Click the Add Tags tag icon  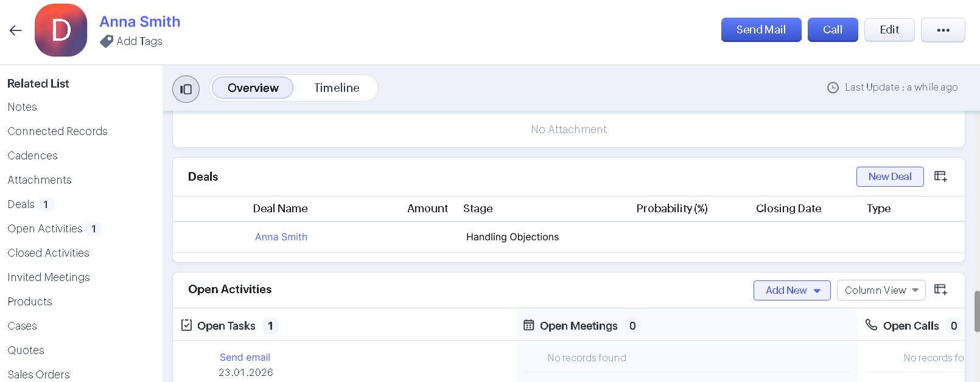pos(107,41)
